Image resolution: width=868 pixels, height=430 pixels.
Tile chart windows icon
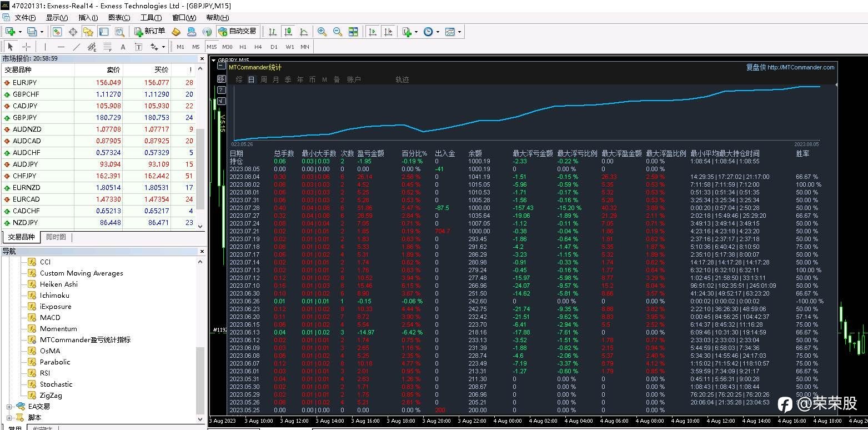tap(353, 32)
